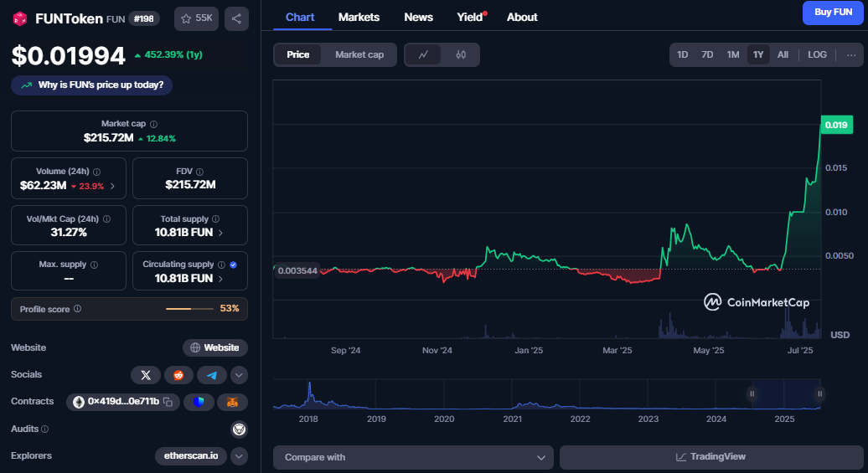Open the TradingView chart button
Screen dimensions: 868x473
point(710,457)
